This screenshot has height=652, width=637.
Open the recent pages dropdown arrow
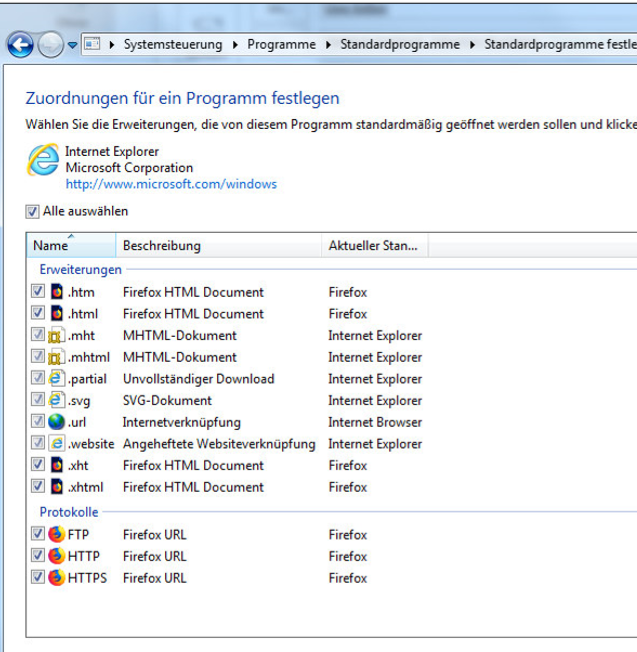(73, 45)
